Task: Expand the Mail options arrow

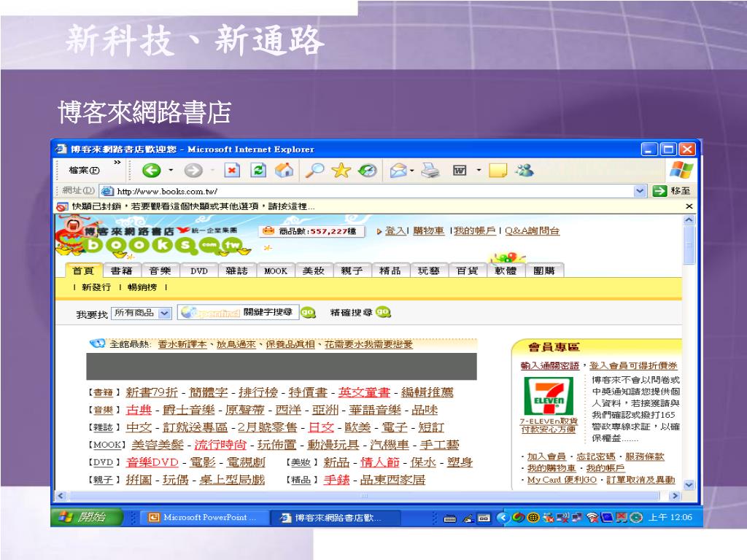Action: click(x=412, y=170)
